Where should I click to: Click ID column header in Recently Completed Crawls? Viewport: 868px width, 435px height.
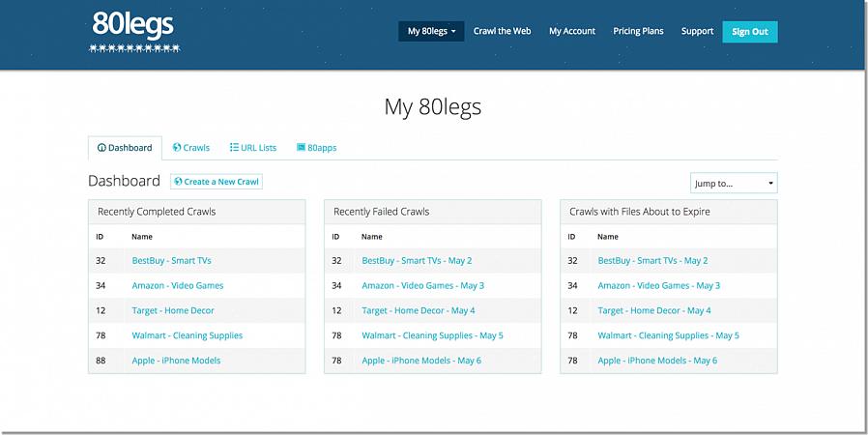click(x=100, y=236)
